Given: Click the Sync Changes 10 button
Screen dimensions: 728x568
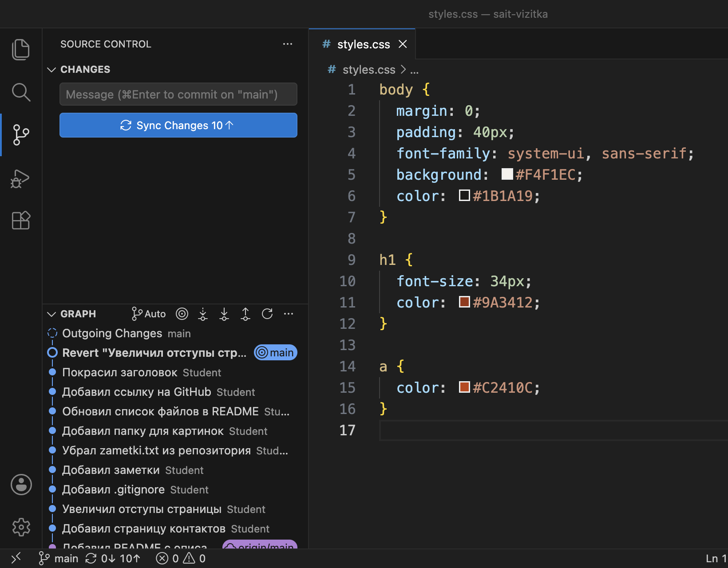Looking at the screenshot, I should click(178, 125).
